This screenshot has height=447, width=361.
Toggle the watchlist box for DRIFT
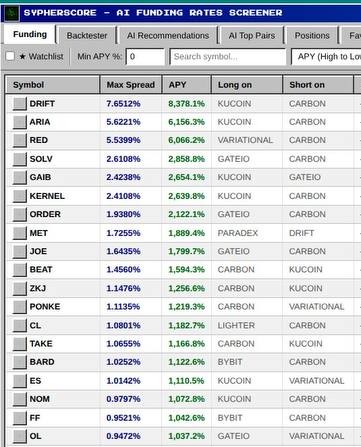[x=19, y=104]
